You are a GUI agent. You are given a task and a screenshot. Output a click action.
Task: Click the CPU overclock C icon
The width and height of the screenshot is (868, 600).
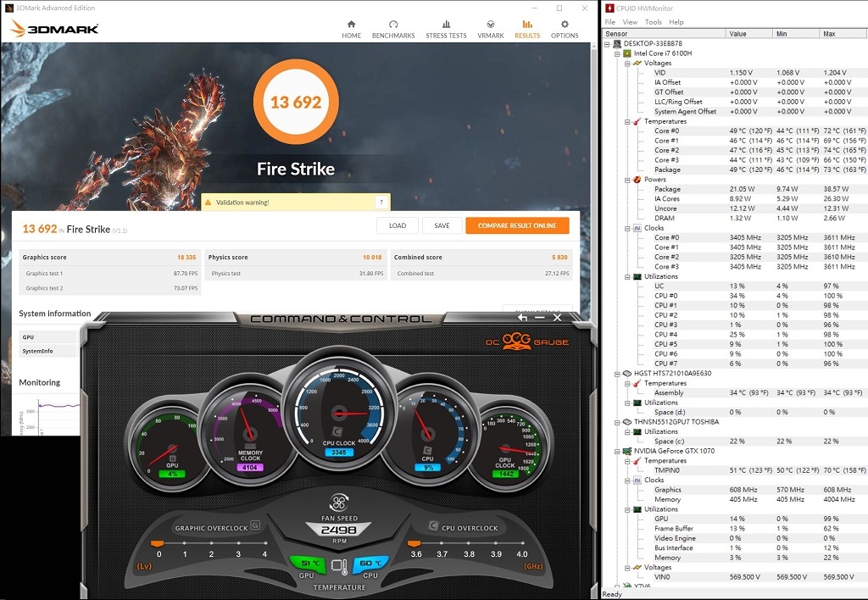[433, 525]
